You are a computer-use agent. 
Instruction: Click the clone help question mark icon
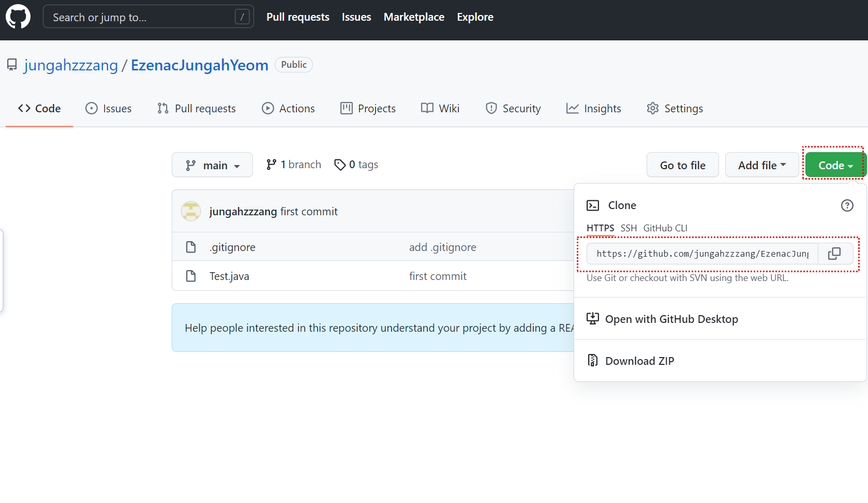click(847, 205)
